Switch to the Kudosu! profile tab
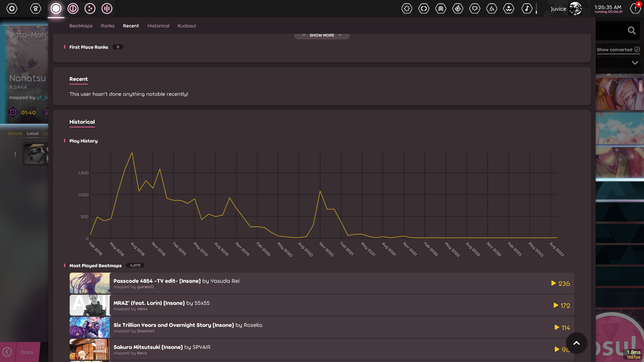 [187, 26]
